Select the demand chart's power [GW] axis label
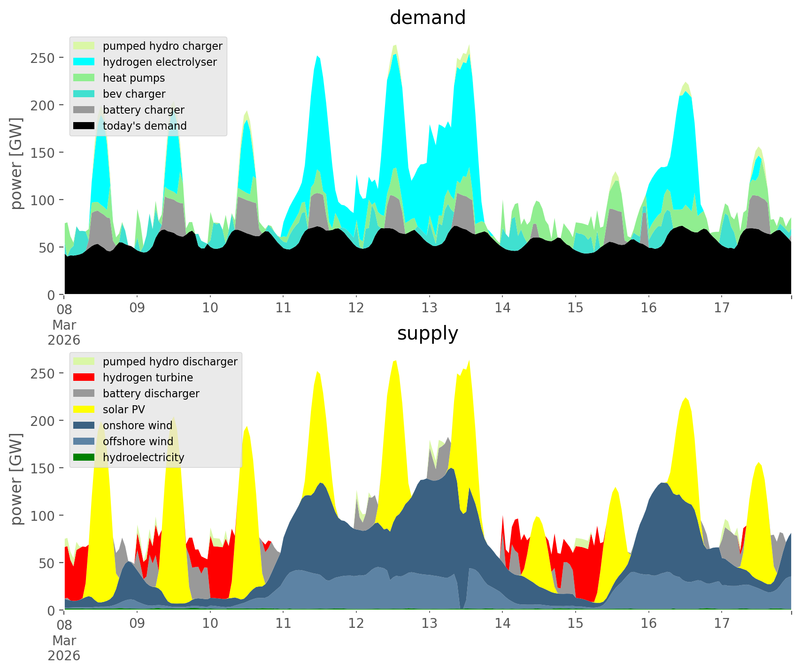 (x=16, y=163)
